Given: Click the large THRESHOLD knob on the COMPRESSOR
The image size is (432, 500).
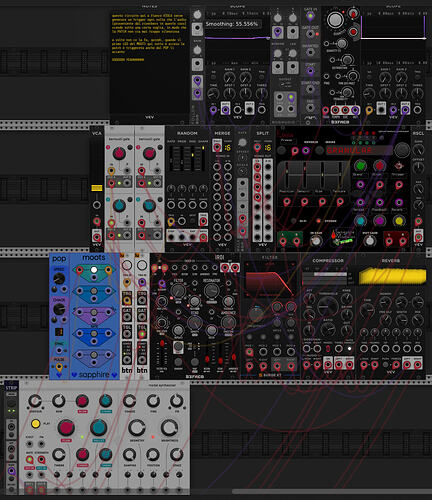Looking at the screenshot, I should [328, 306].
